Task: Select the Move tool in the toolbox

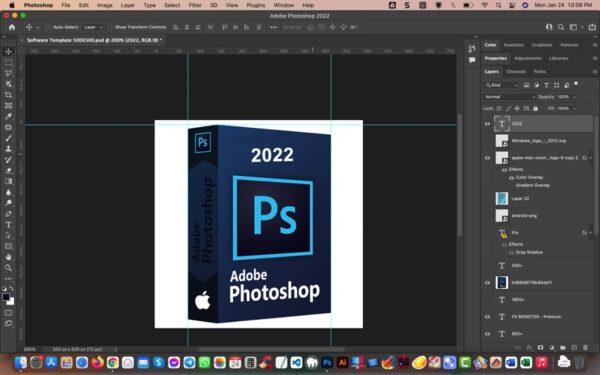Action: click(8, 51)
